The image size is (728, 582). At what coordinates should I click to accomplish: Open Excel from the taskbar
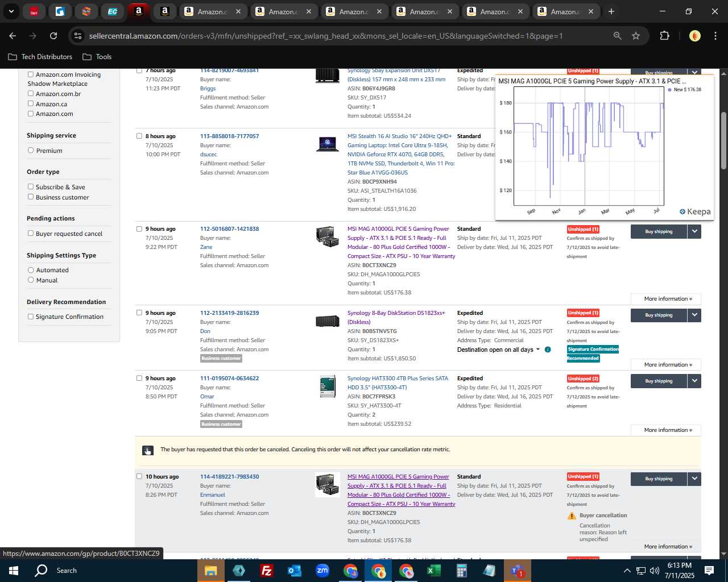click(x=433, y=571)
